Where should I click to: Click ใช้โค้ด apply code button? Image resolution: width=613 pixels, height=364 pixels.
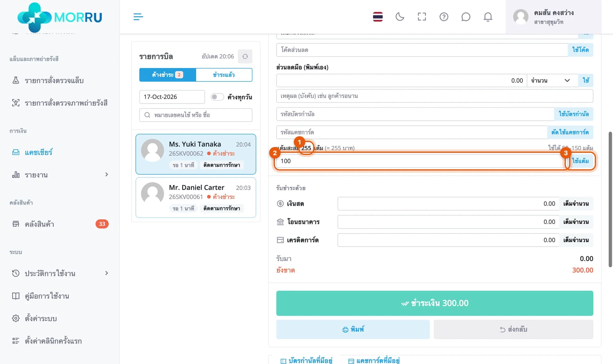pyautogui.click(x=581, y=50)
